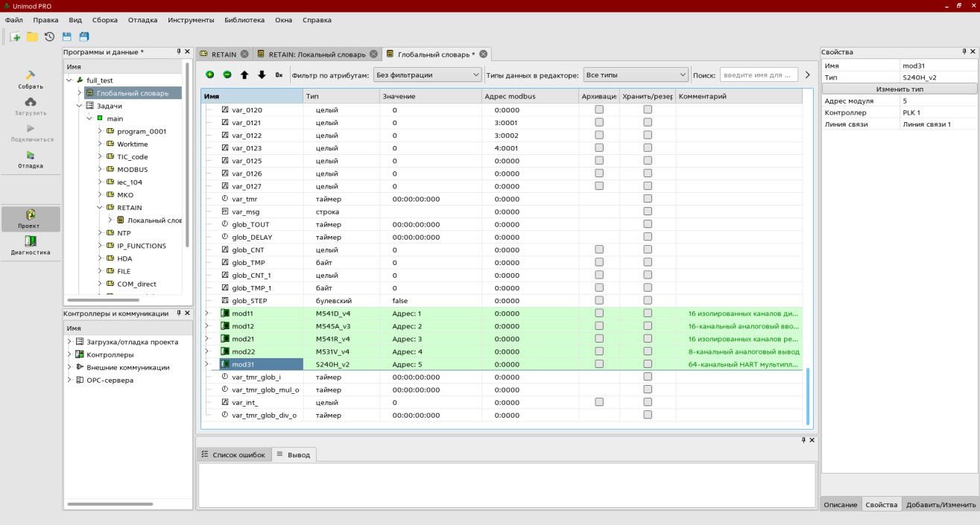
Task: Expand the mod22 row
Action: [208, 351]
